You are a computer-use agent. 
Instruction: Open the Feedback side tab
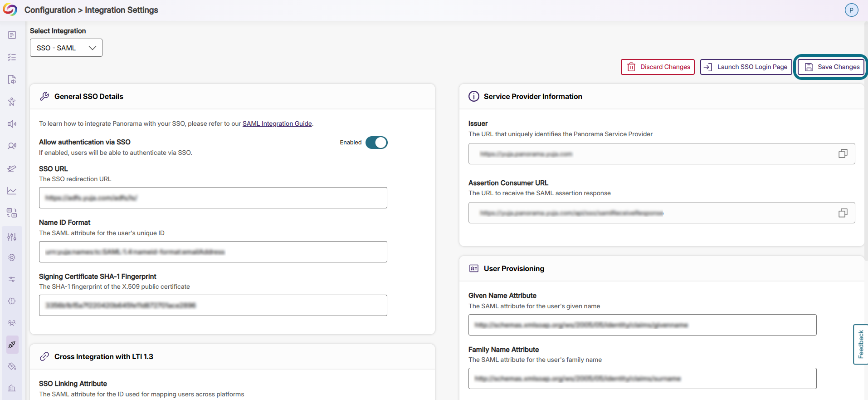(x=860, y=344)
